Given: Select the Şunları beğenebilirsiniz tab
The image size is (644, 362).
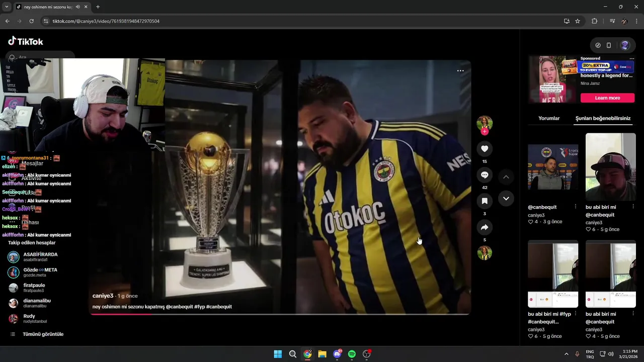Looking at the screenshot, I should tap(603, 118).
